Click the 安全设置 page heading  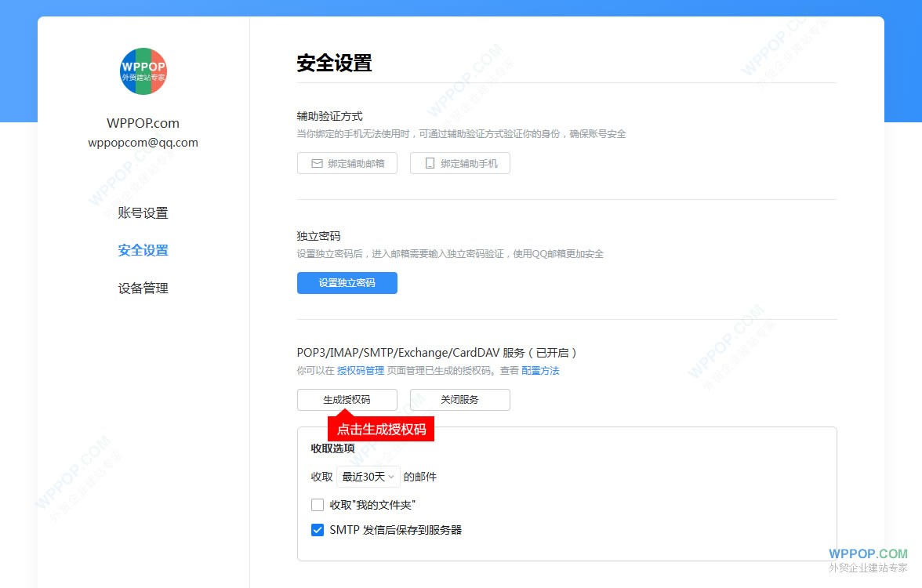332,63
